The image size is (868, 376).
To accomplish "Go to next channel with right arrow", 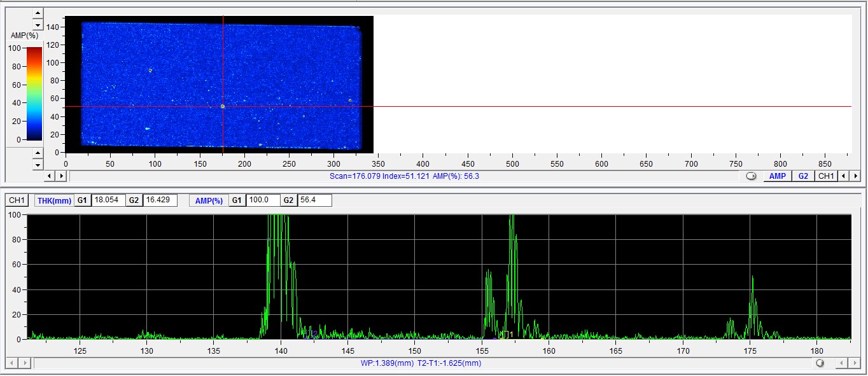I will point(855,176).
